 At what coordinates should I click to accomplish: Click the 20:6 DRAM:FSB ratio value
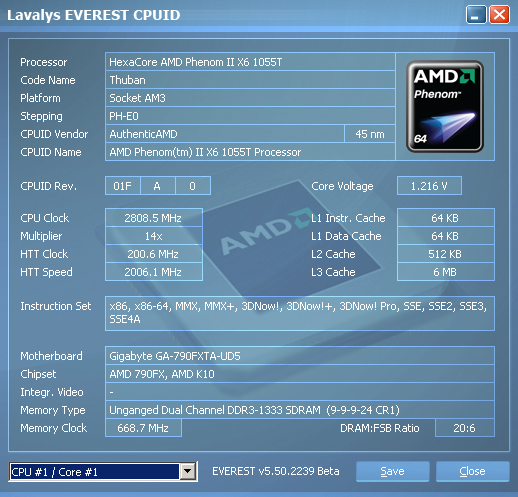(465, 428)
